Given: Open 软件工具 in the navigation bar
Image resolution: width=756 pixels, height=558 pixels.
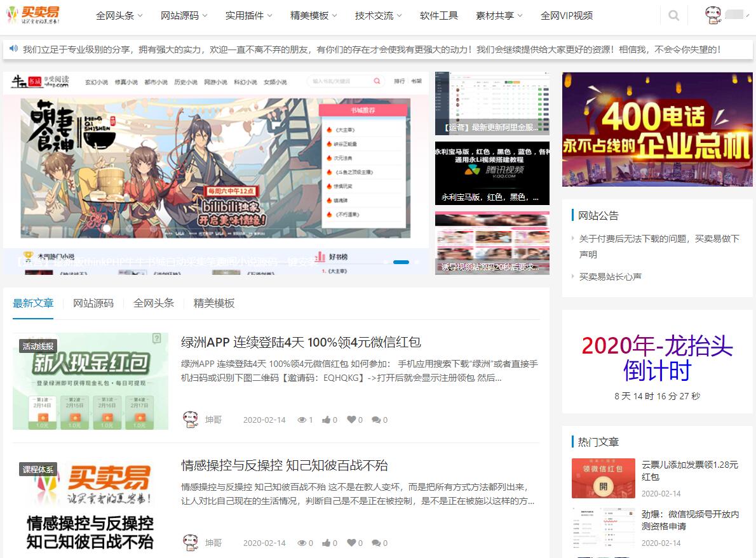Looking at the screenshot, I should click(x=439, y=16).
